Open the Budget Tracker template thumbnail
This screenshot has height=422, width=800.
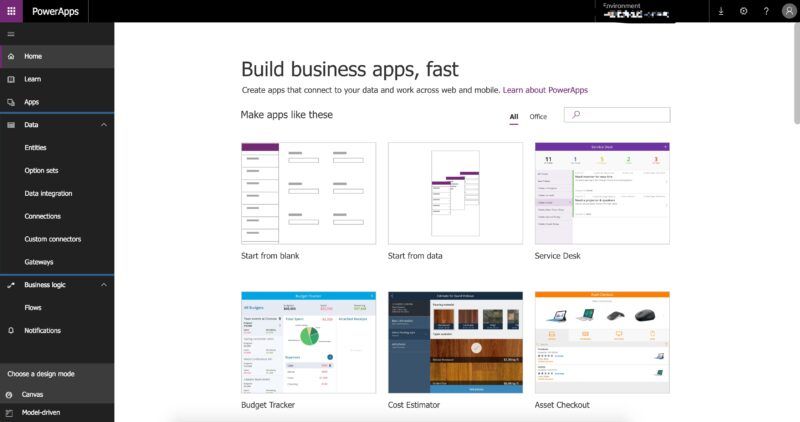(308, 342)
